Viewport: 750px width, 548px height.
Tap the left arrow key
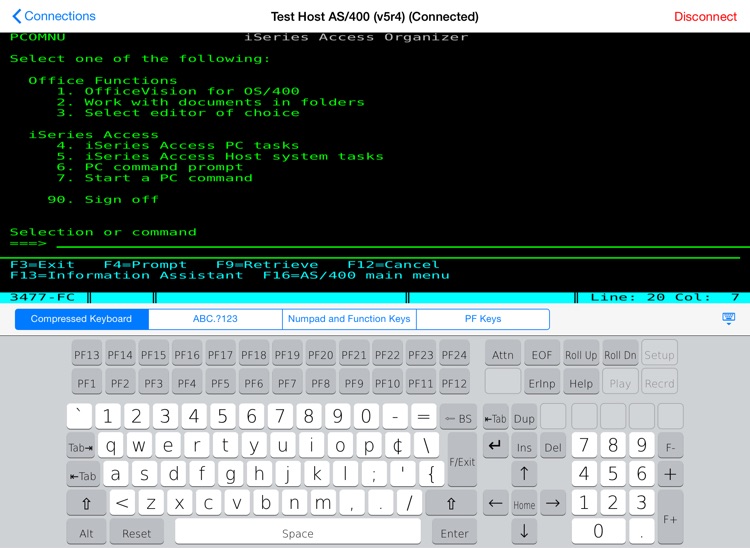click(496, 503)
